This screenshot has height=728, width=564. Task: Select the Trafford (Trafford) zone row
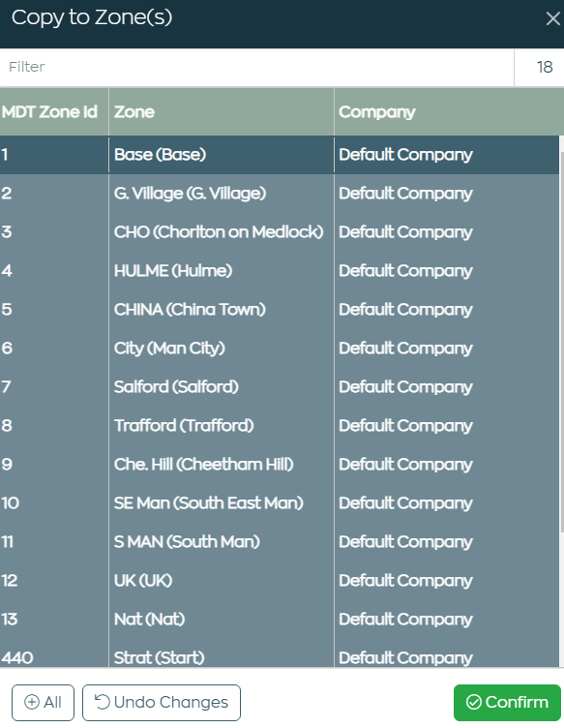(280, 425)
